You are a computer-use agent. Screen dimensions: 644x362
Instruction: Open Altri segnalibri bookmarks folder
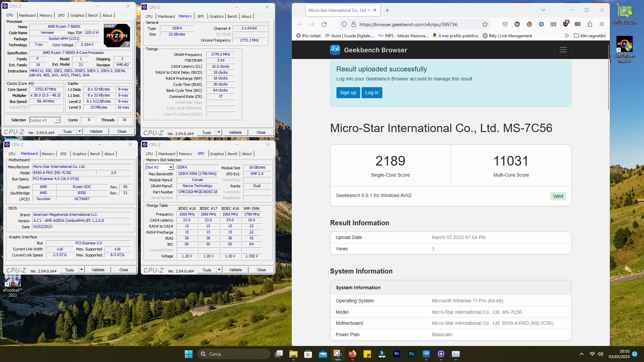pyautogui.click(x=590, y=36)
